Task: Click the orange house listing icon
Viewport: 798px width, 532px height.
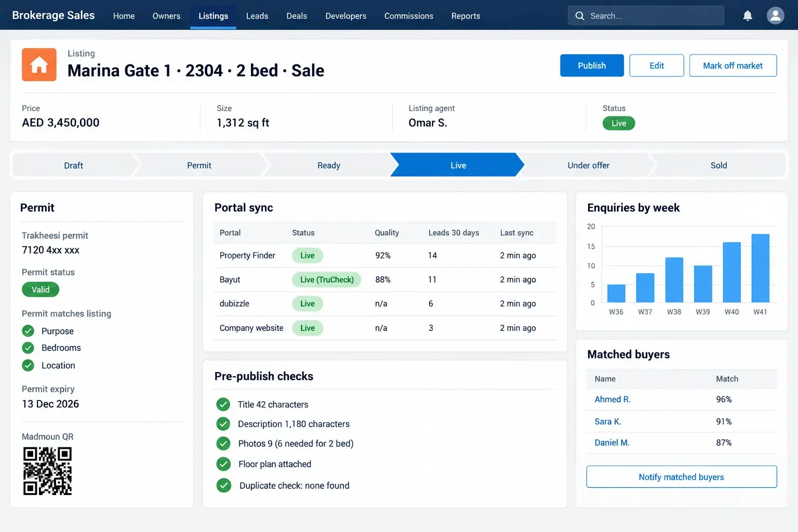Action: click(x=39, y=65)
